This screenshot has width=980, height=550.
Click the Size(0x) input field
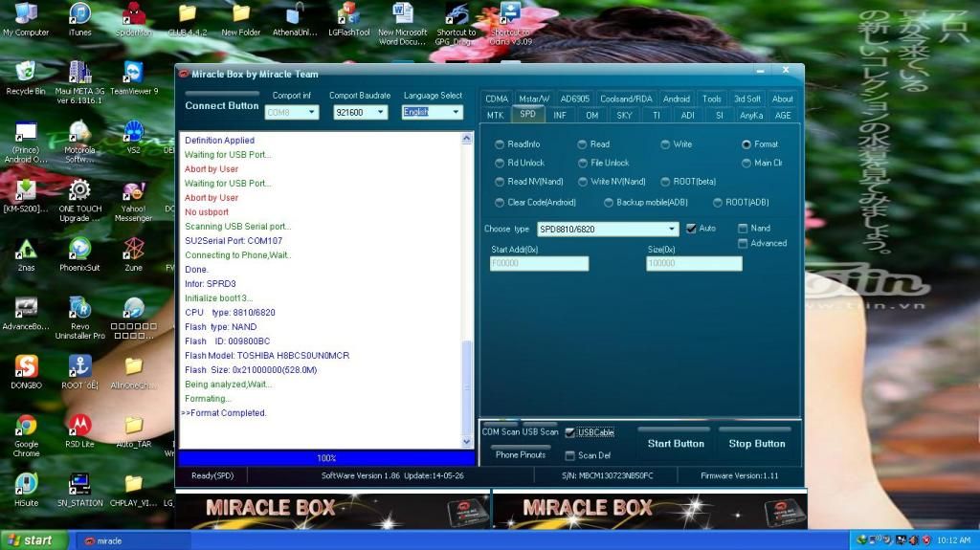(694, 264)
